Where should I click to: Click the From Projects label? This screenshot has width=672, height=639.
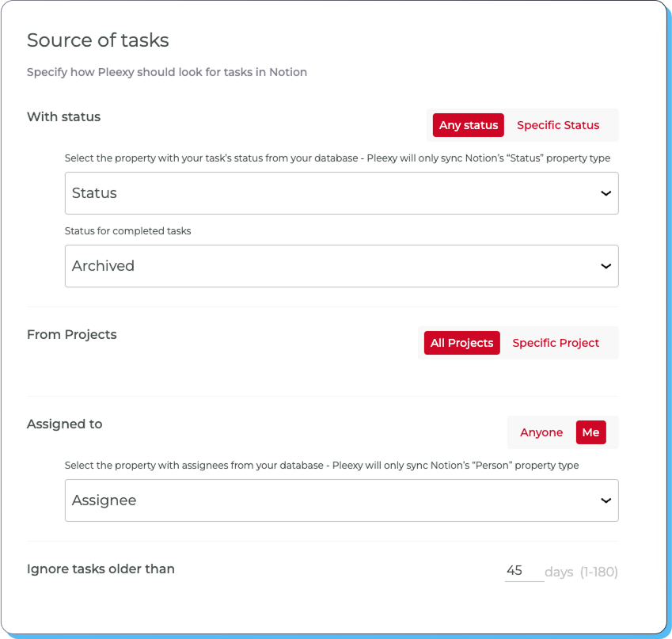click(71, 334)
